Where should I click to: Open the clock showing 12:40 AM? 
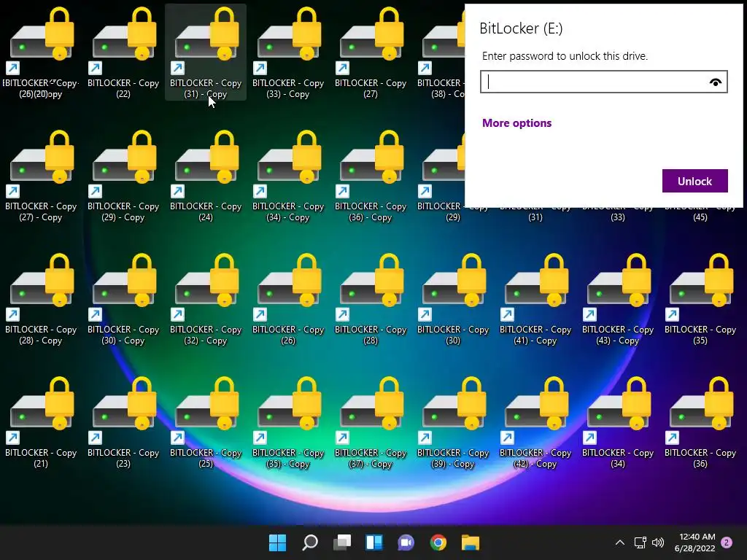pos(694,542)
